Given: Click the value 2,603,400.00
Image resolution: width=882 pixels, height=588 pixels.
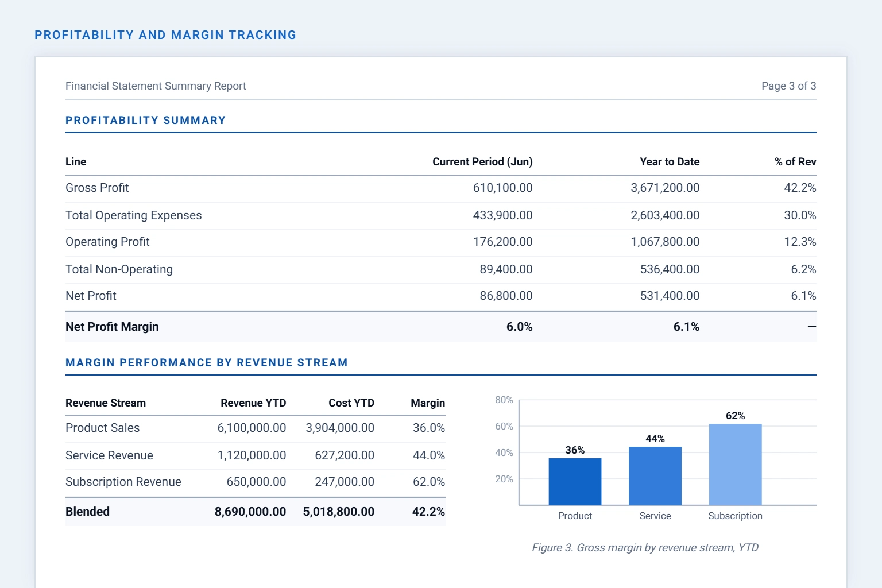Looking at the screenshot, I should [x=665, y=215].
